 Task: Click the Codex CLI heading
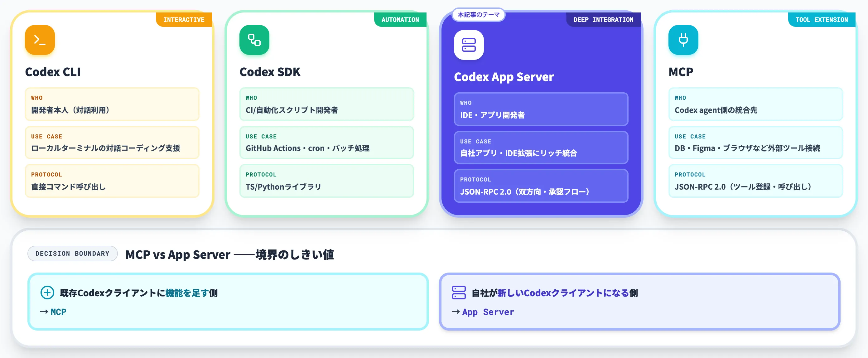(x=53, y=72)
